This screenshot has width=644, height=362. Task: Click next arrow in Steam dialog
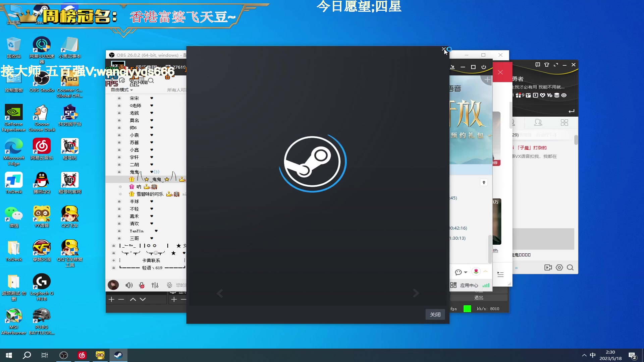tap(416, 293)
